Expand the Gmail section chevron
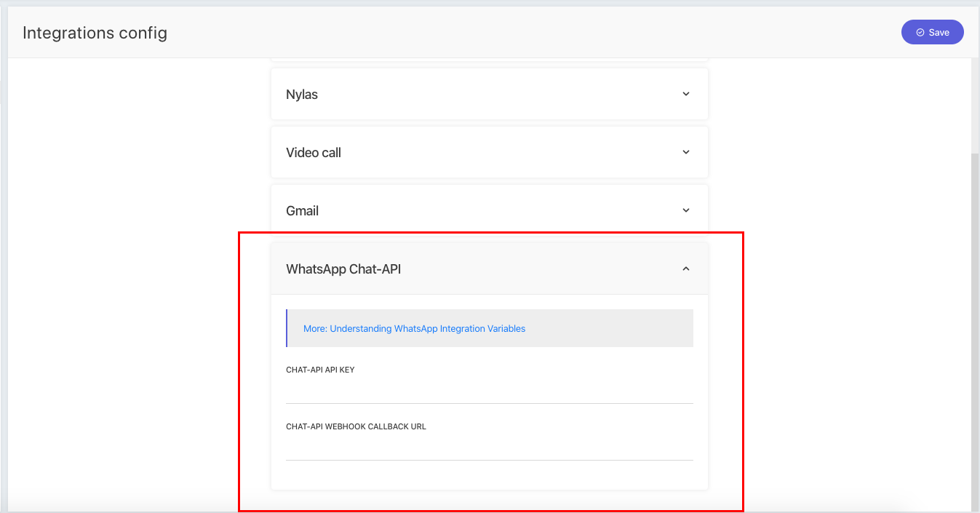 (x=685, y=210)
